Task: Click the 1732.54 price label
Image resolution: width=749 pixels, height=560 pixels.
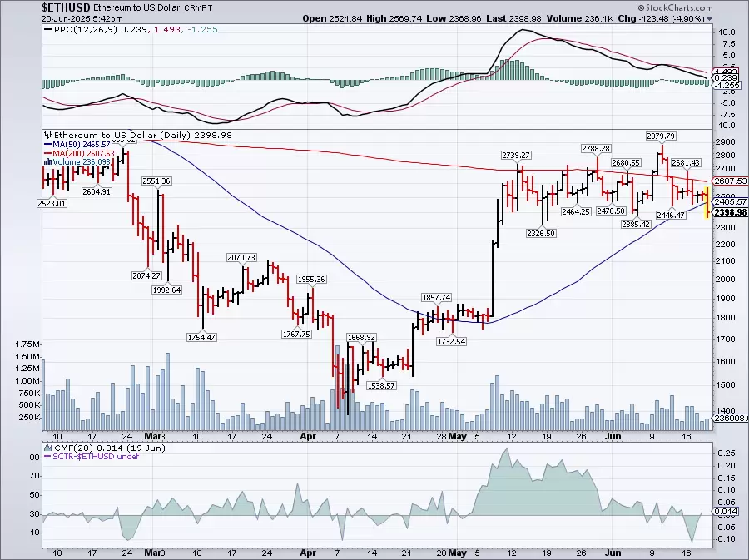Action: pos(451,342)
